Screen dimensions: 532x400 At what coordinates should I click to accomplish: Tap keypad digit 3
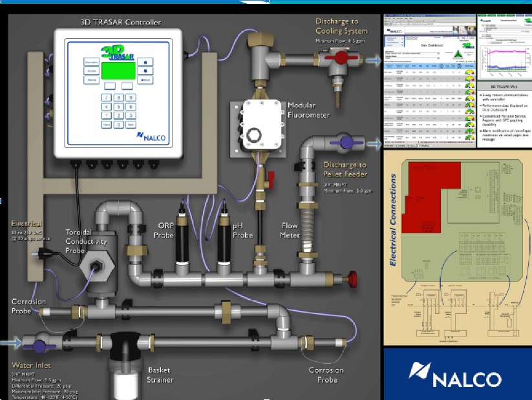click(x=131, y=116)
